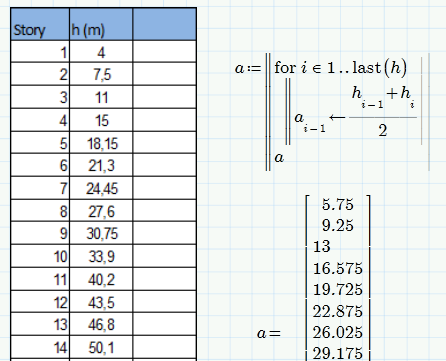Click the a(i-1) assignment target
This screenshot has width=446, height=361.
tap(310, 122)
